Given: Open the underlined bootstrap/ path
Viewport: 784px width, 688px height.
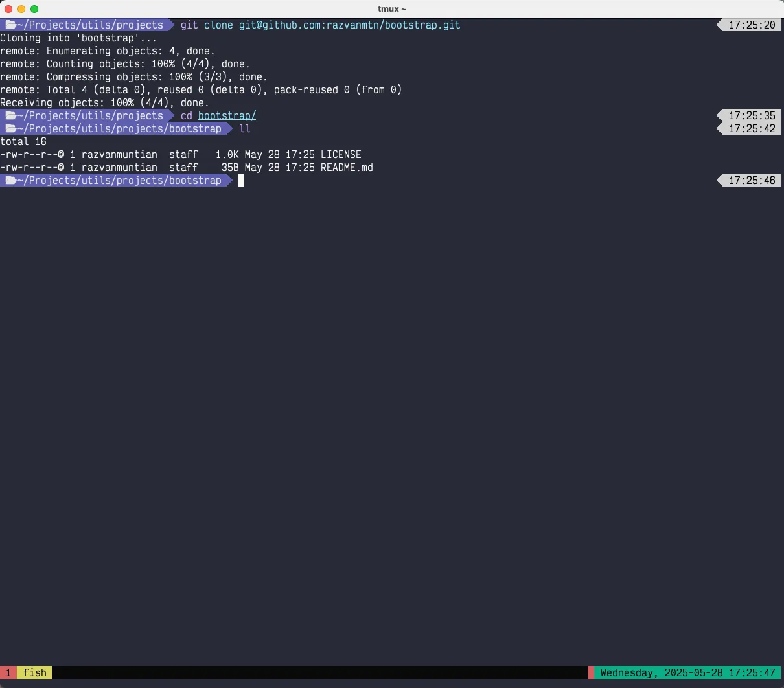Looking at the screenshot, I should [227, 116].
